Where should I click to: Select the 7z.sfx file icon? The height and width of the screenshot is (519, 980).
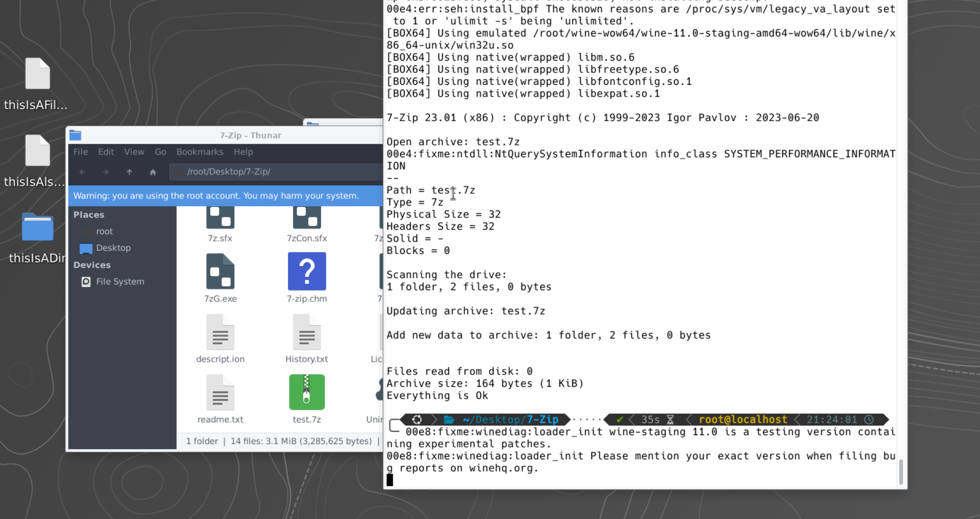(220, 218)
